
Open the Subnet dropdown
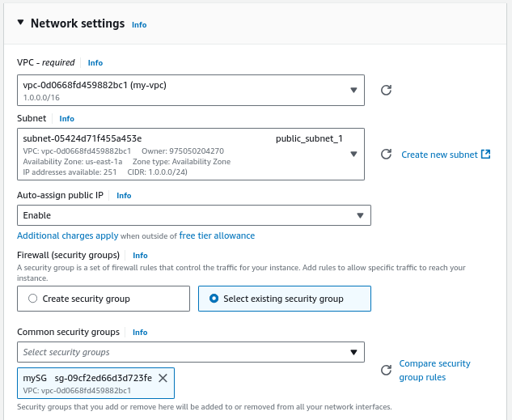(191, 154)
